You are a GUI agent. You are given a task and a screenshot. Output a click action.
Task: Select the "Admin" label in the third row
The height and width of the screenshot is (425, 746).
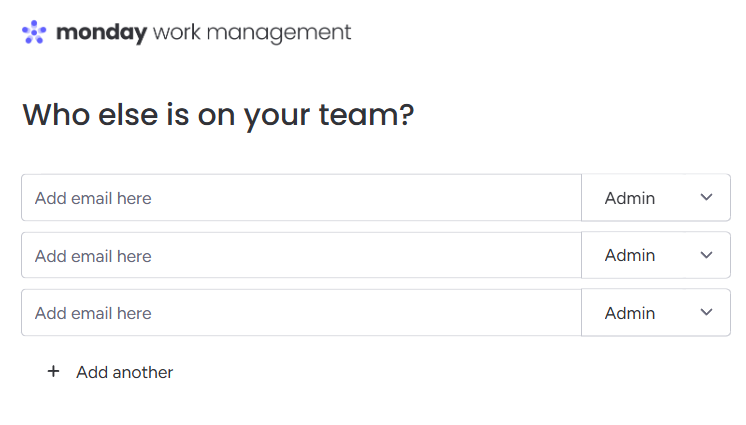tap(629, 313)
